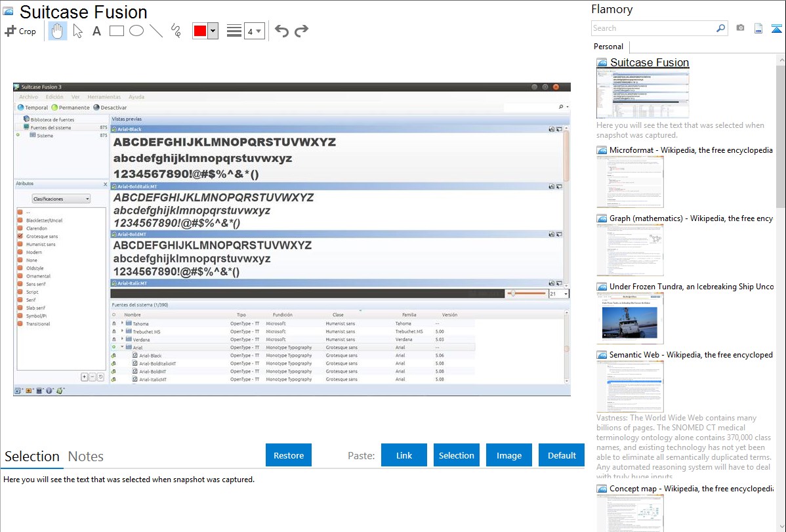Pick the rectangle shape tool
786x532 pixels.
click(116, 31)
